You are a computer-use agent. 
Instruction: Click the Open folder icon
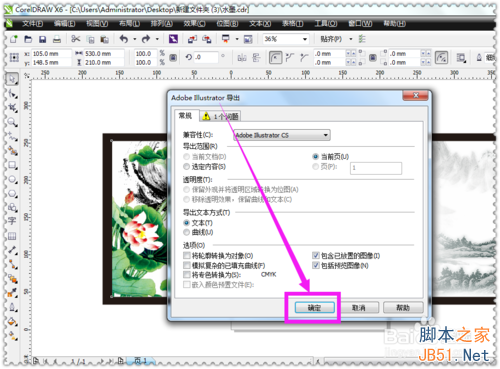point(28,39)
